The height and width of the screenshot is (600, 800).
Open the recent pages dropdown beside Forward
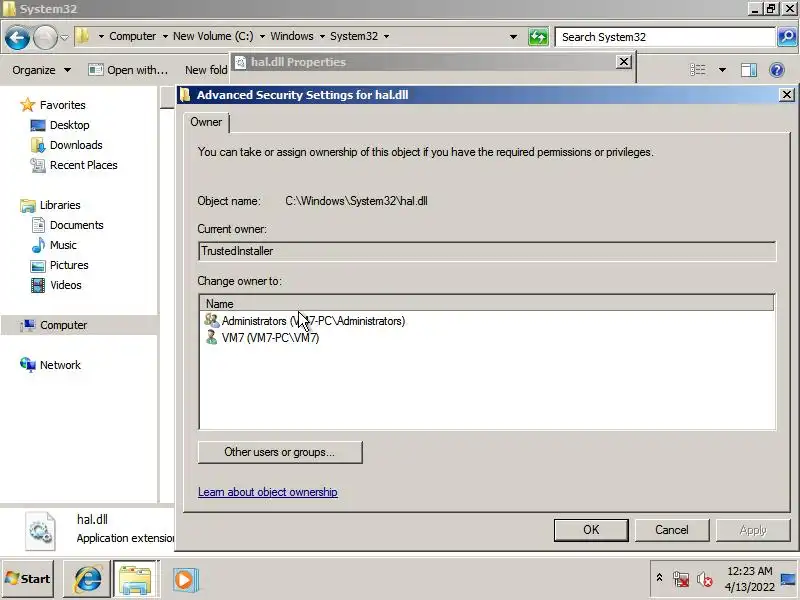click(x=64, y=37)
